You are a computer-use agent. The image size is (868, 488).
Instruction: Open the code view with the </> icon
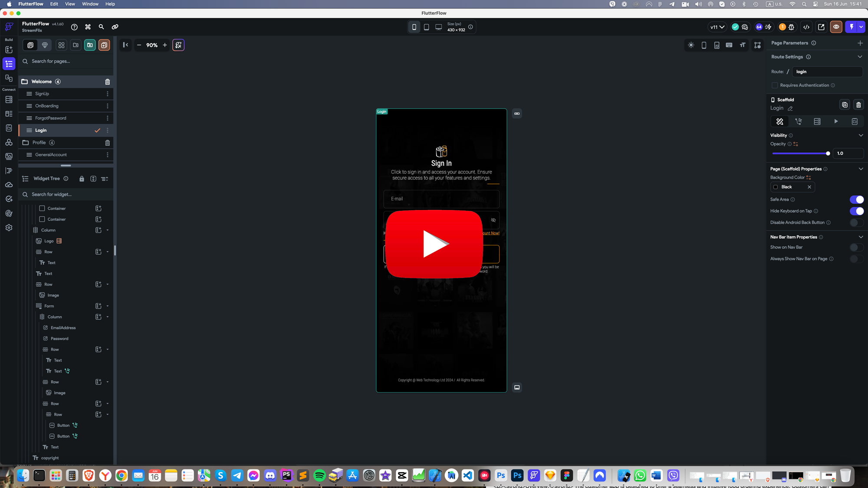coord(806,26)
